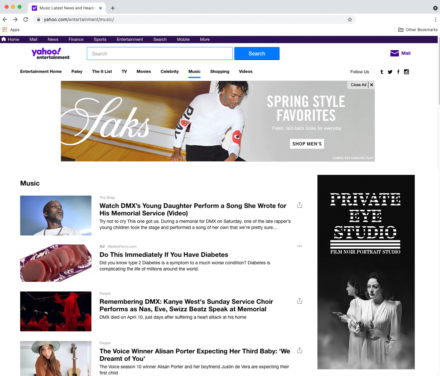Reload the page with the refresh icon
This screenshot has width=440, height=376.
pos(26,20)
